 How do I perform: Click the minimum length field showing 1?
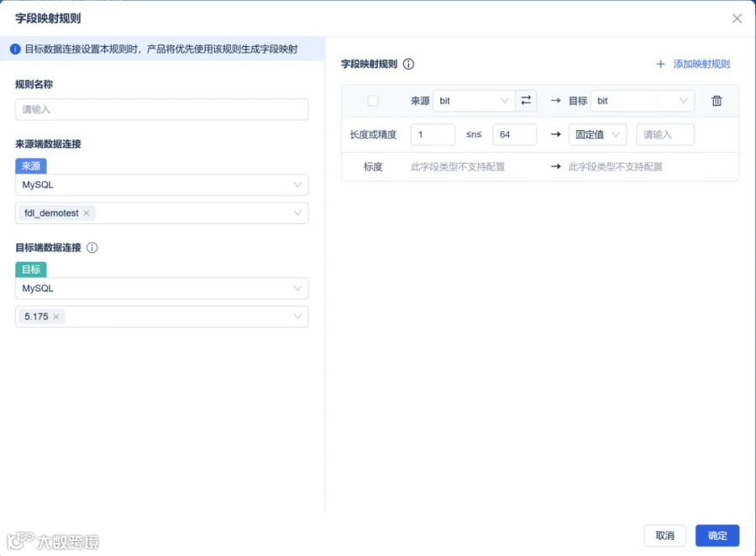[433, 134]
